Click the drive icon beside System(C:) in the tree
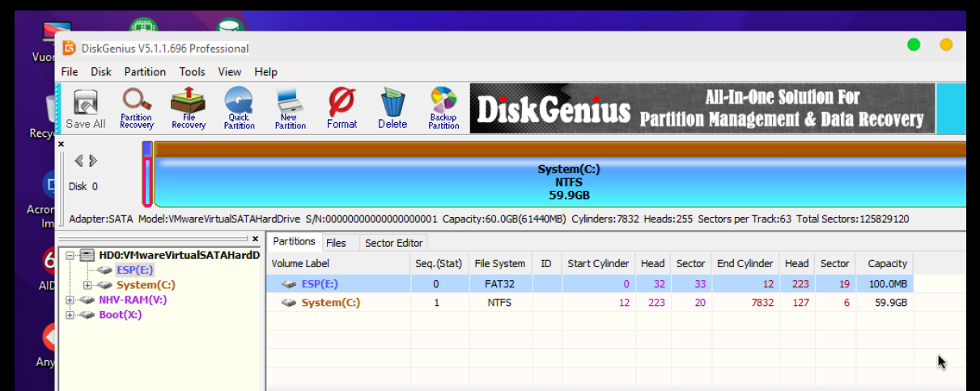980x391 pixels. point(104,285)
